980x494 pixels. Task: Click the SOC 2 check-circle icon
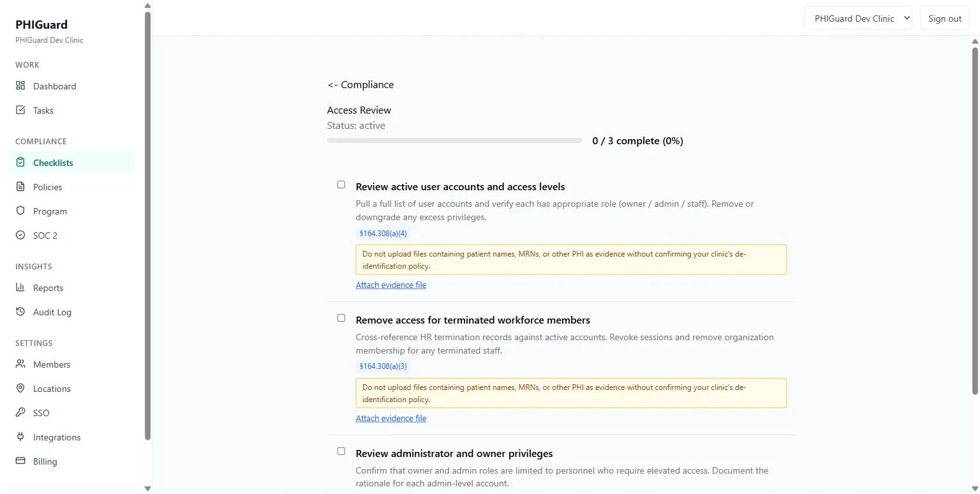[20, 235]
